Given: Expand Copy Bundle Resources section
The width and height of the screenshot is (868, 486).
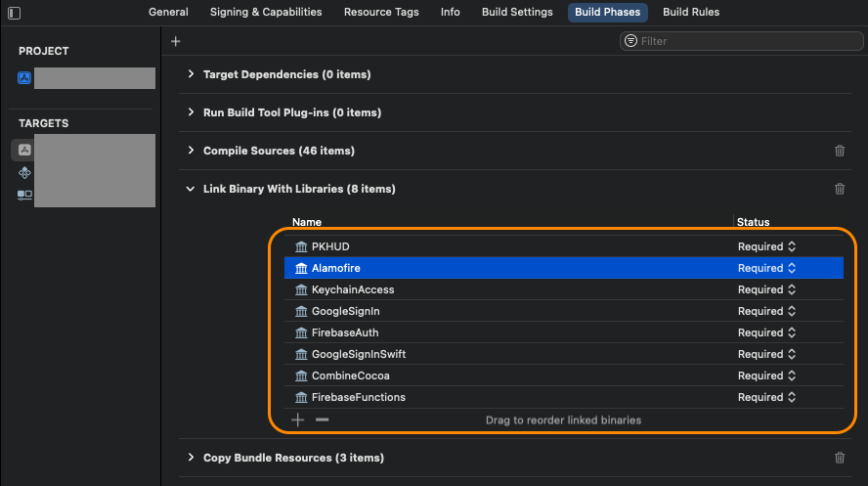Looking at the screenshot, I should [191, 458].
